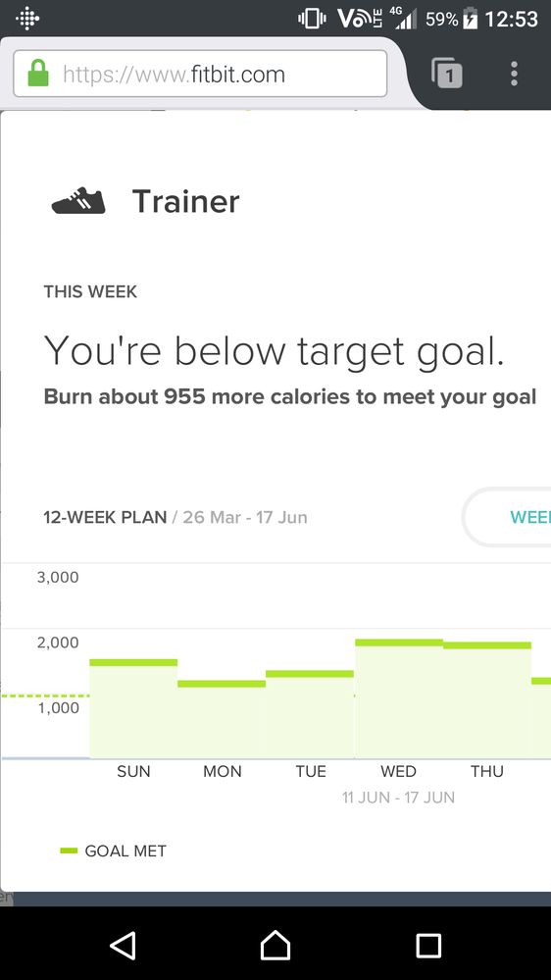Click the fitbit.com URL address field
The image size is (551, 980).
pos(200,74)
